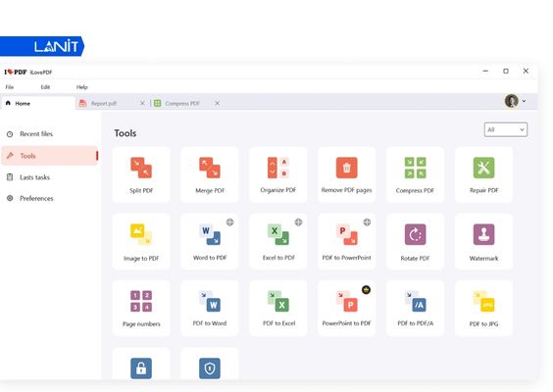Expand the user account menu arrow
The width and height of the screenshot is (553, 392).
(525, 101)
